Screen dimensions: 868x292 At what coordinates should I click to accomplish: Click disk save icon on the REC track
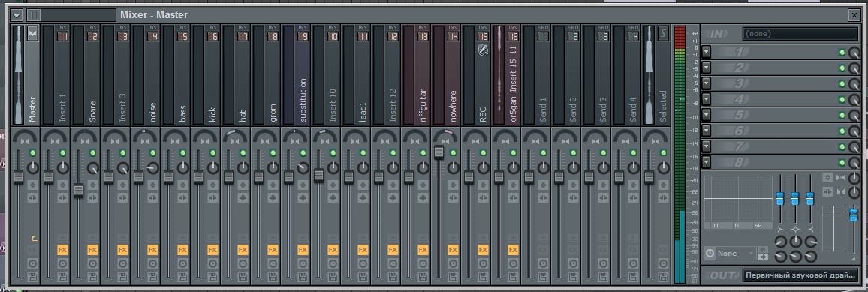click(x=483, y=276)
